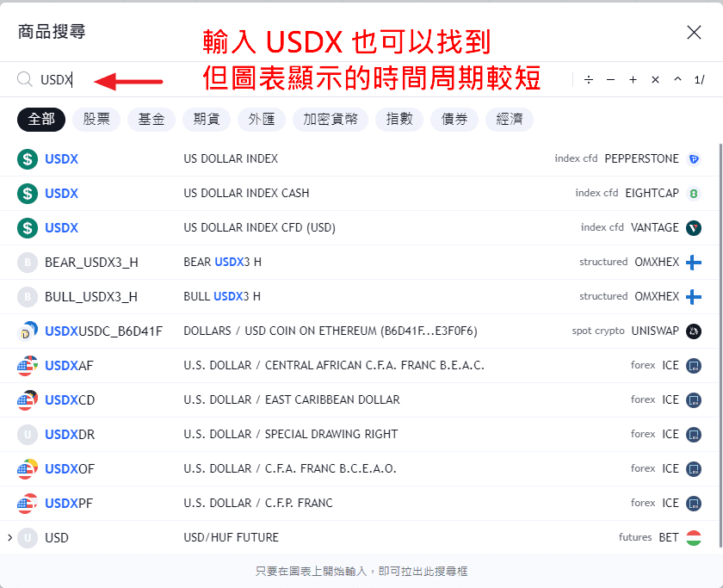Select the 指數 filter tab
This screenshot has width=723, height=588.
click(x=399, y=120)
